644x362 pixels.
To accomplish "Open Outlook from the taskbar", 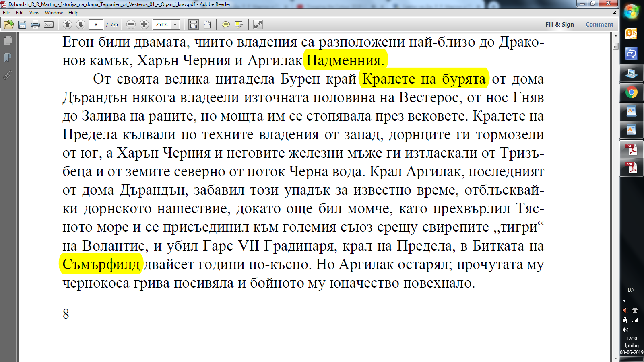I will click(x=631, y=33).
